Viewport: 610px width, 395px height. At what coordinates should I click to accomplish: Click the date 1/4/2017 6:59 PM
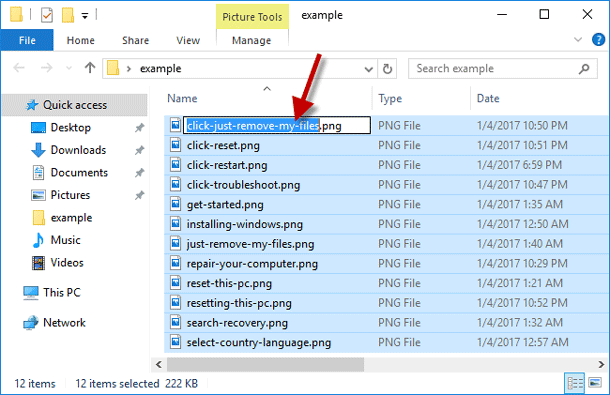click(519, 165)
